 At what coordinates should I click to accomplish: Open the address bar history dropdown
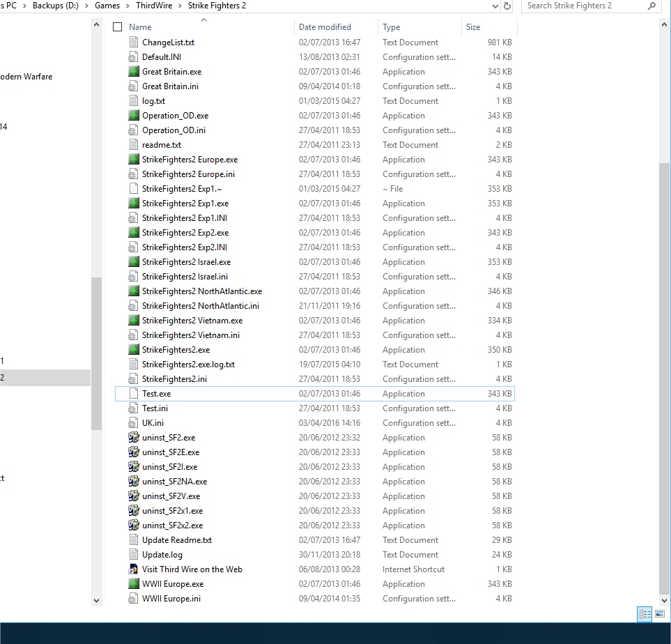click(495, 6)
